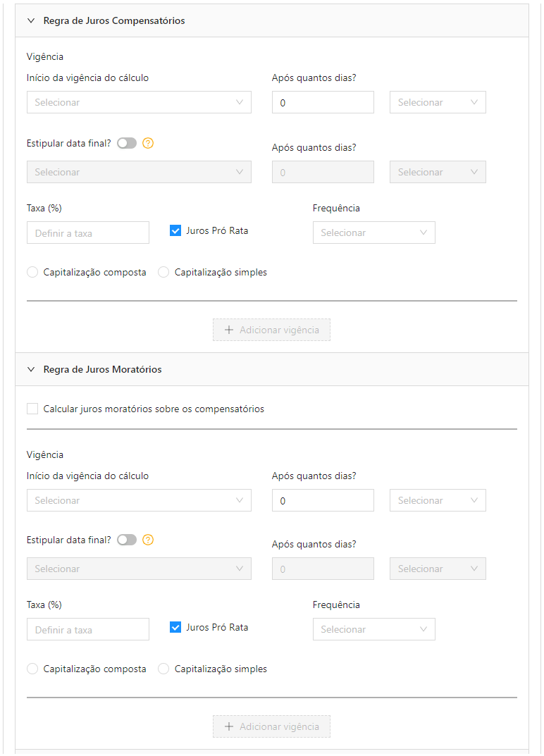Open Frequência dropdown in moratórios section

pos(373,630)
